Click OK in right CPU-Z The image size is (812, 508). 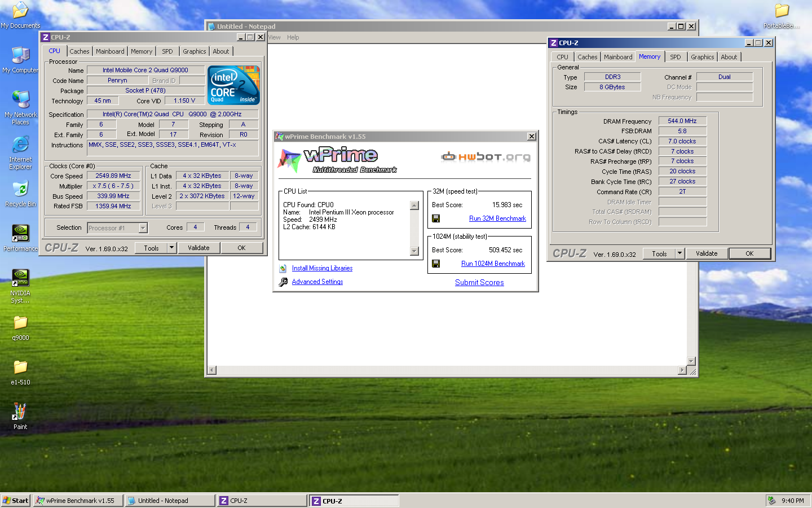tap(749, 253)
